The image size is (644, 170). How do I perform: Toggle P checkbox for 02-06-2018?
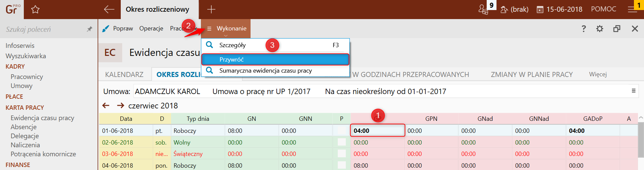click(341, 142)
